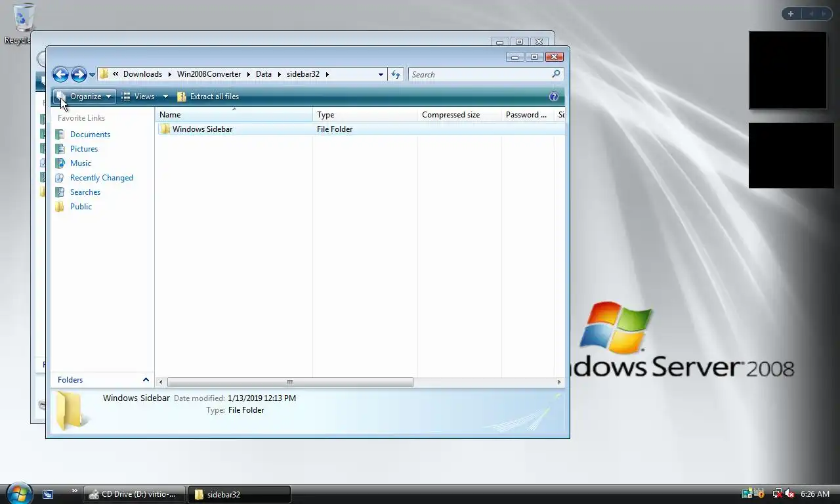
Task: Sort by Password column header
Action: (x=528, y=115)
